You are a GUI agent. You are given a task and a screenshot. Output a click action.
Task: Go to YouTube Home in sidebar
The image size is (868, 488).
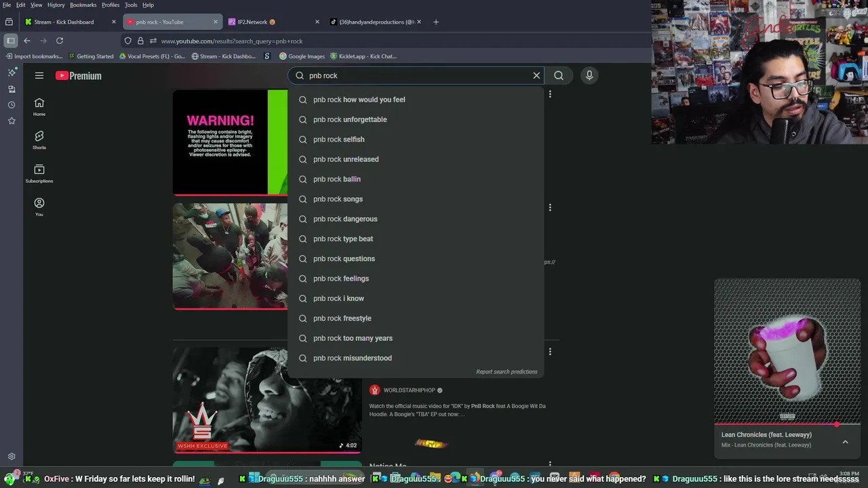click(39, 106)
